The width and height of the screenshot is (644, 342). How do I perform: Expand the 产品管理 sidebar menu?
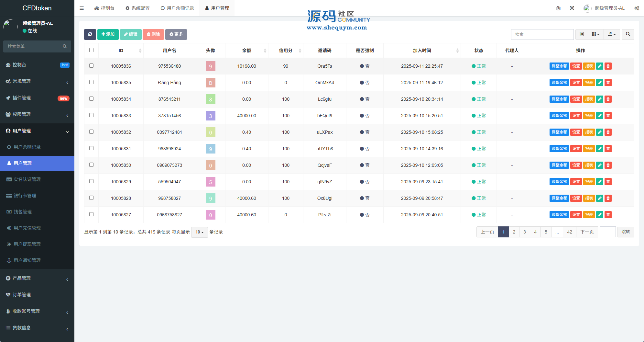[x=37, y=278]
